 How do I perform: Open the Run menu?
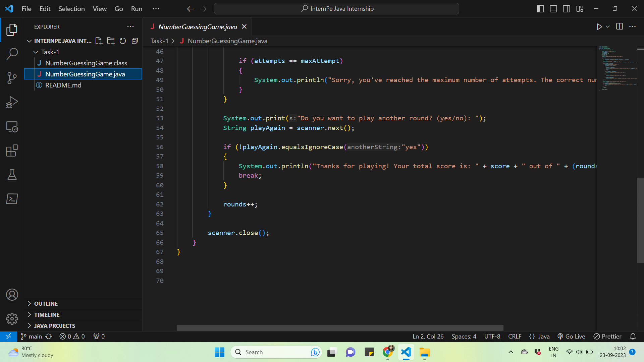(x=136, y=9)
